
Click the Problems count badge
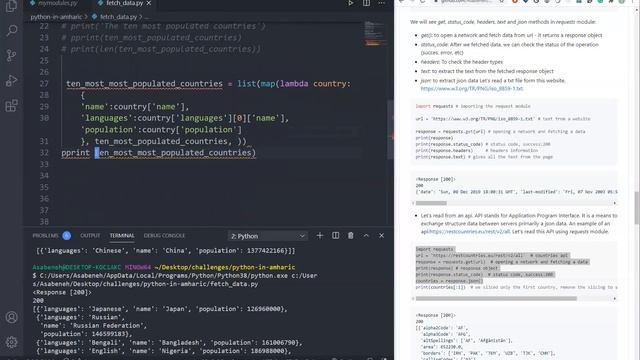coord(67,236)
